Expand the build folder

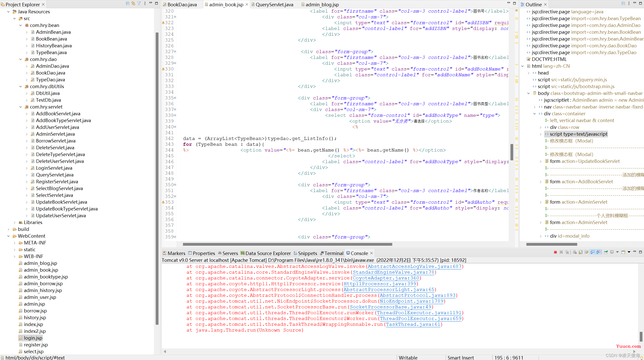pos(9,229)
